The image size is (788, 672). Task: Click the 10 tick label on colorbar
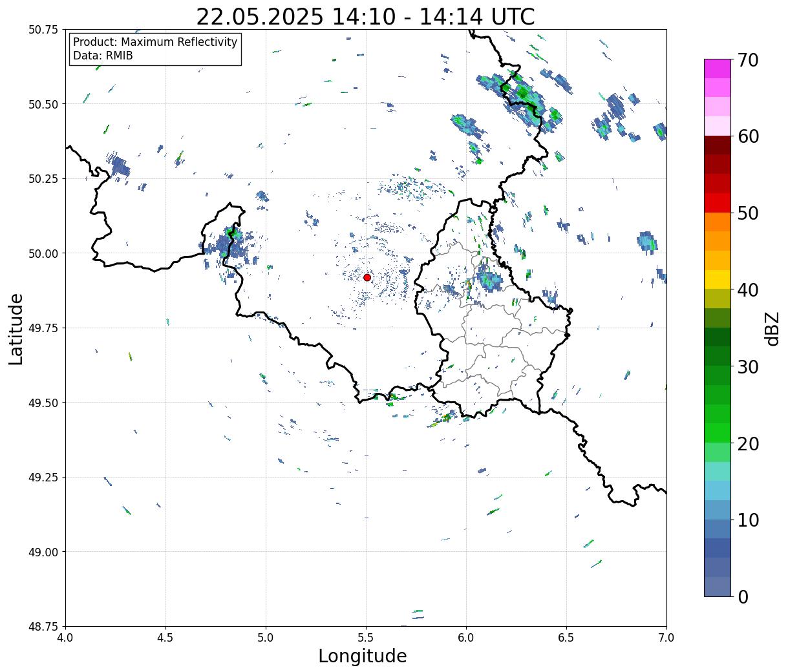[748, 520]
